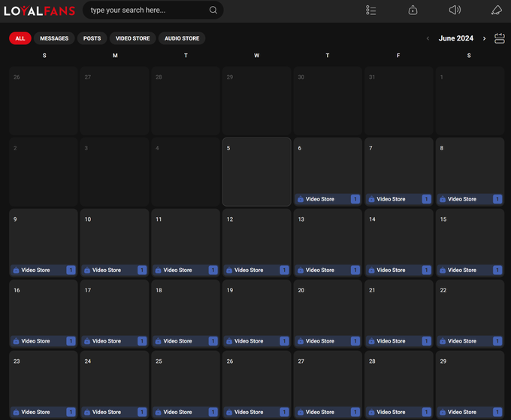
Task: Select the June 5 calendar cell
Action: pyautogui.click(x=257, y=172)
